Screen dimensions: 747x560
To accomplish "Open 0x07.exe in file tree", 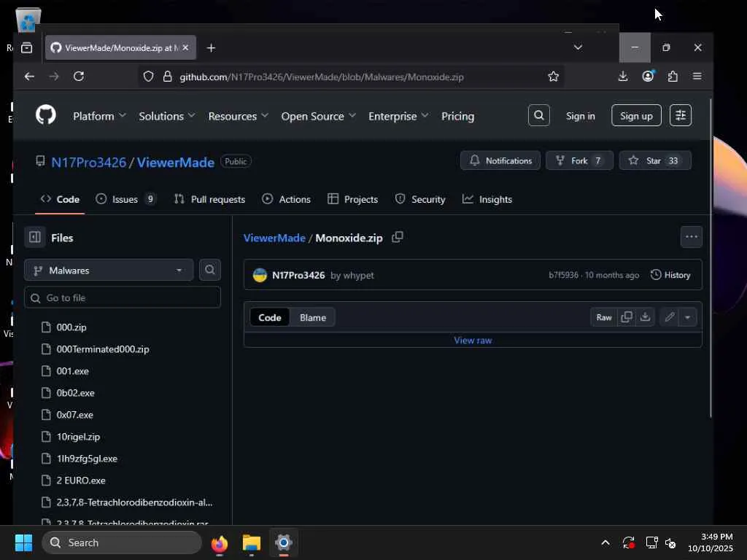I will click(75, 415).
